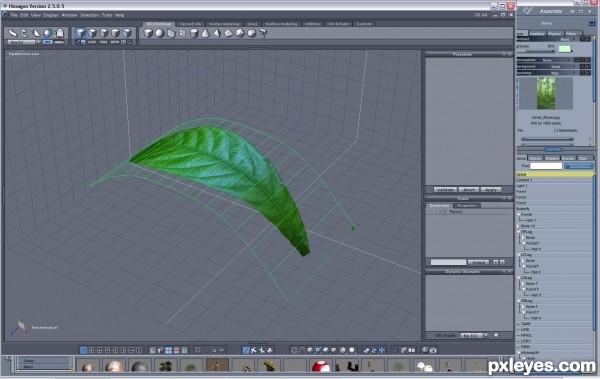Expand the LFLeg node in tree

pyautogui.click(x=519, y=255)
